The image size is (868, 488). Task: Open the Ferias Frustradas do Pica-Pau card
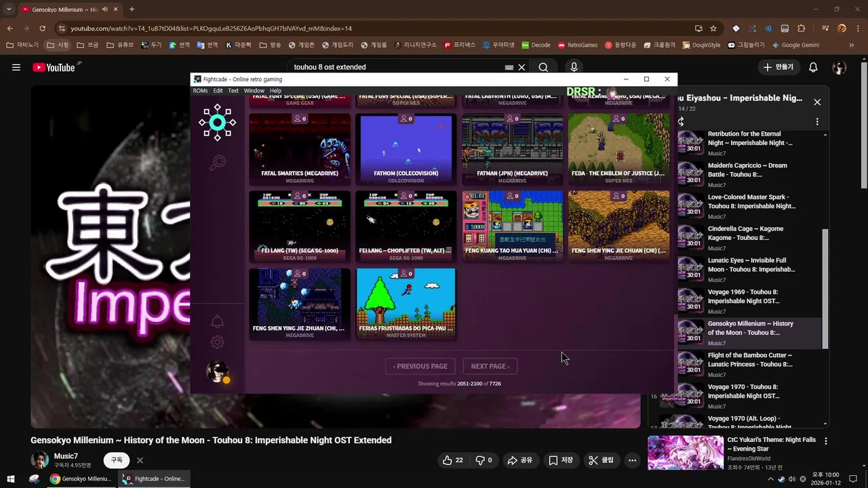pos(406,304)
